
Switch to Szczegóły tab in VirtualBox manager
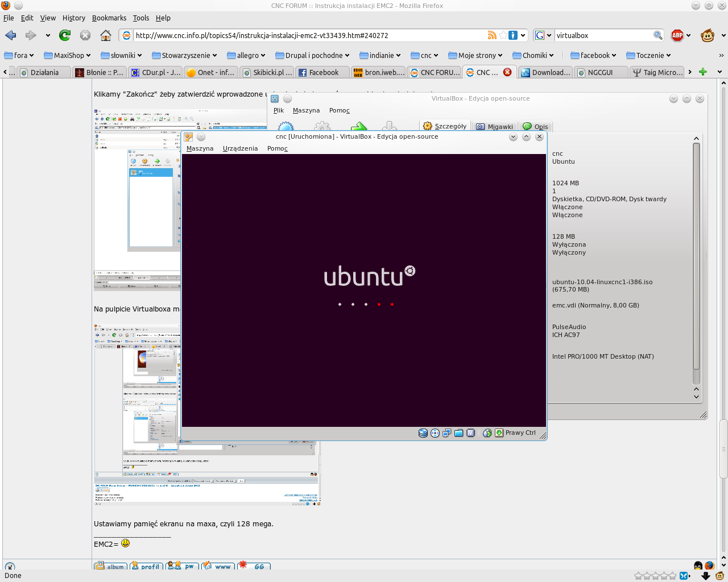(x=445, y=126)
